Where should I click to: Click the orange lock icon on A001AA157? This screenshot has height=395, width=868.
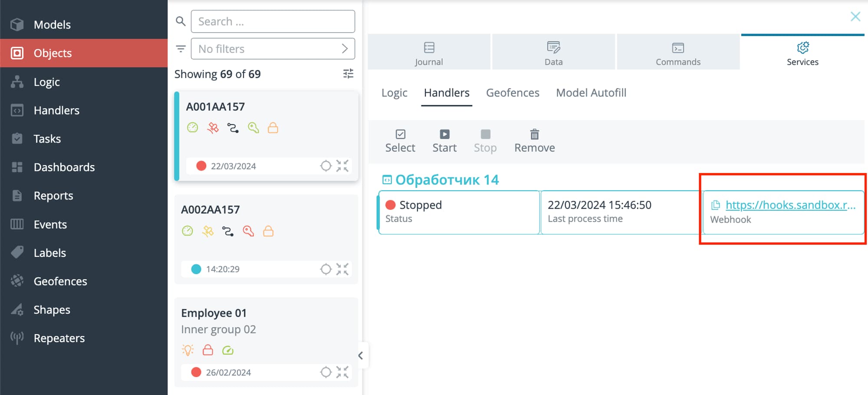273,128
